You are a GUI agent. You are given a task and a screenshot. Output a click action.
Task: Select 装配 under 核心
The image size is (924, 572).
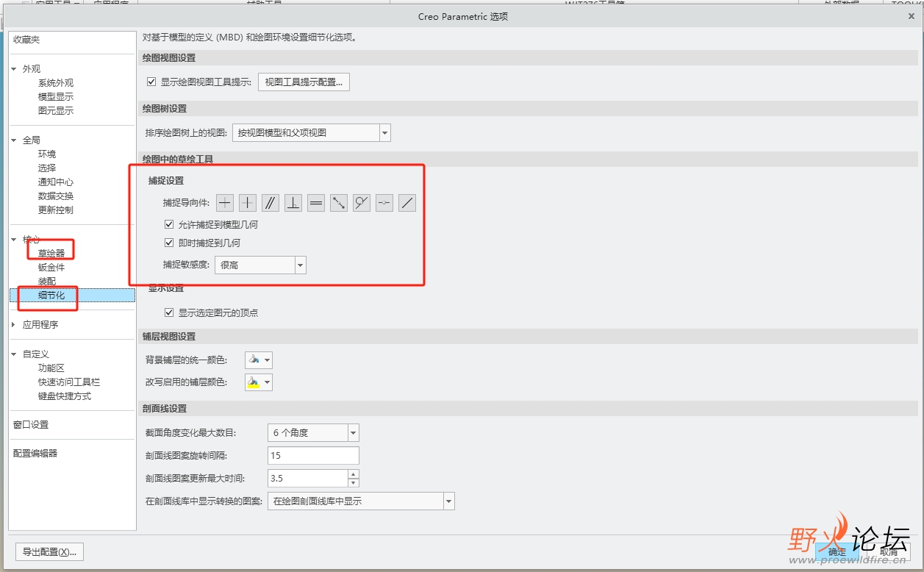click(x=47, y=282)
